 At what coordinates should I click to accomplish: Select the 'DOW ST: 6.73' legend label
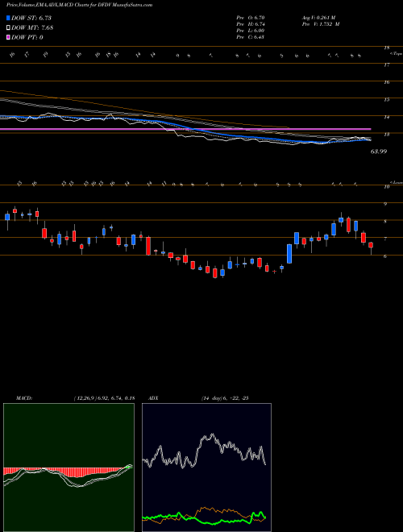[x=31, y=18]
